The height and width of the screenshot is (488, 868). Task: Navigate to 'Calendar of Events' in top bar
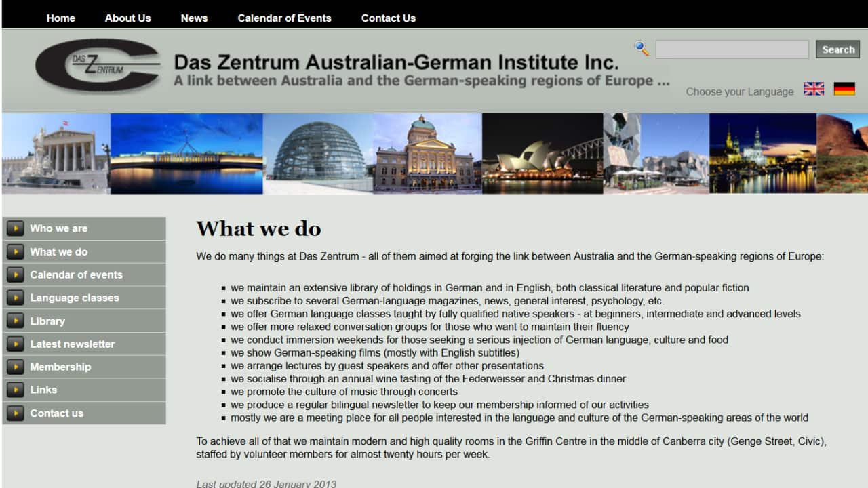pyautogui.click(x=284, y=18)
